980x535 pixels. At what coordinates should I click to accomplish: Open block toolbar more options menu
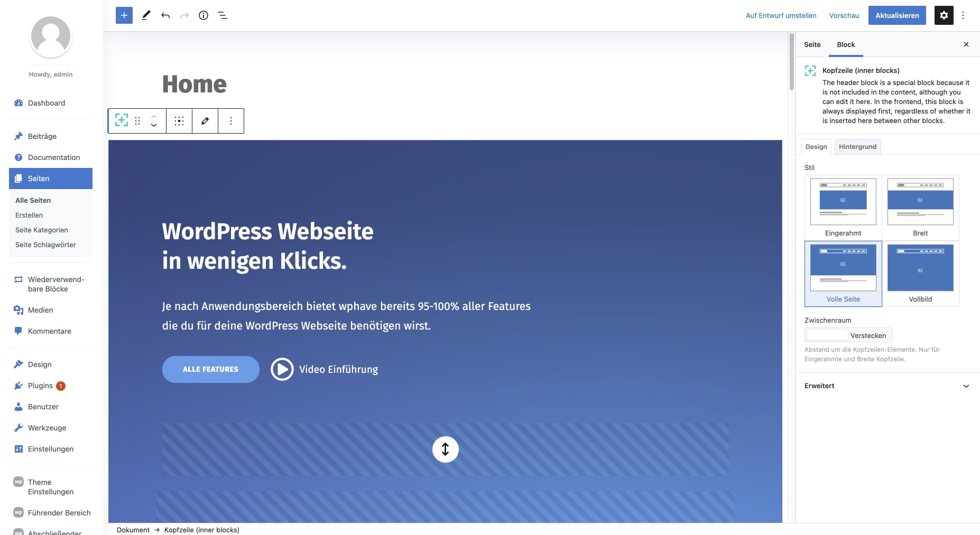pyautogui.click(x=231, y=120)
